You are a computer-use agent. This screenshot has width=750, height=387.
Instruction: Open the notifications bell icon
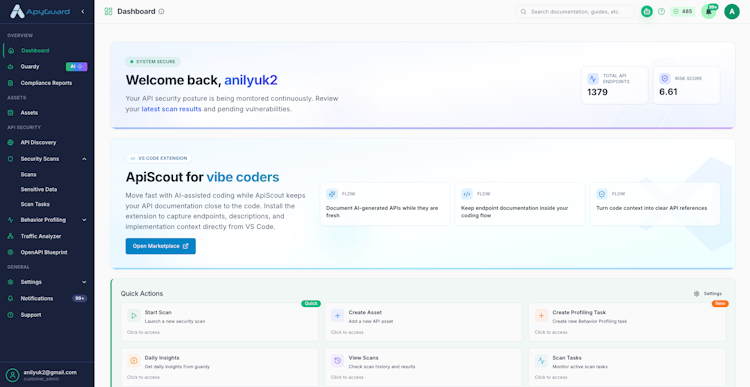[708, 11]
